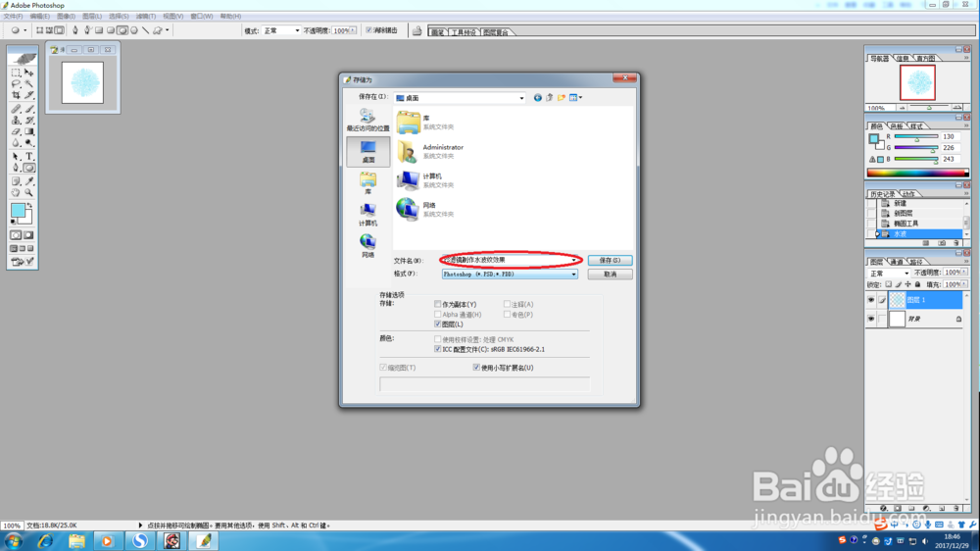Open the 不透明度 opacity arrow in options bar
This screenshot has width=980, height=551.
pos(353,30)
